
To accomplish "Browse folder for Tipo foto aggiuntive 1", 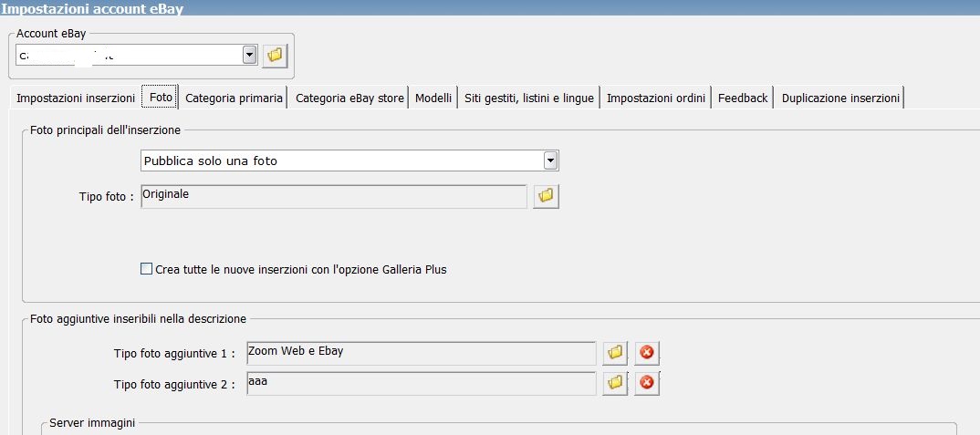I will [x=616, y=353].
